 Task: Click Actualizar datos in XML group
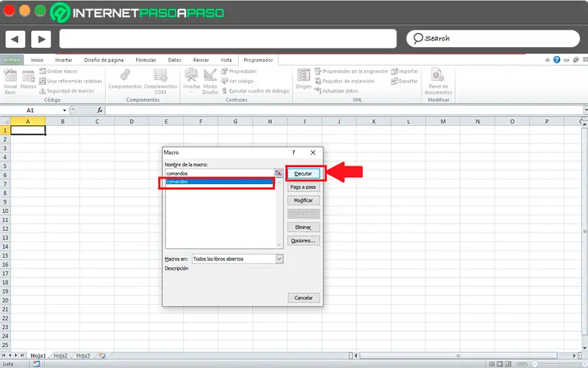pyautogui.click(x=337, y=91)
